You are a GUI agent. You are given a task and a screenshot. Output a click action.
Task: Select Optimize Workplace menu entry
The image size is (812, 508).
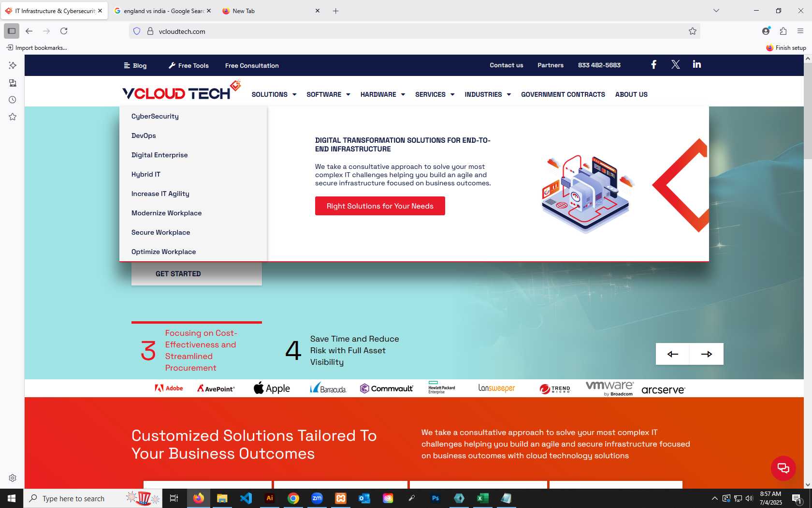tap(163, 252)
